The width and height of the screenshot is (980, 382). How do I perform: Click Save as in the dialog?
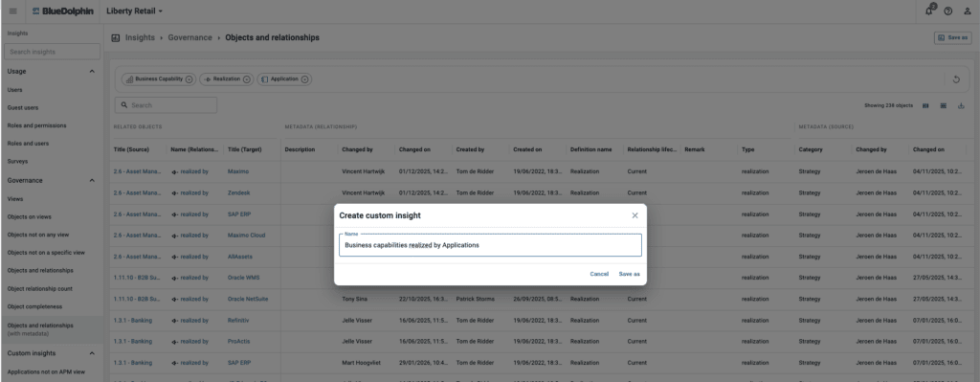[x=630, y=274]
